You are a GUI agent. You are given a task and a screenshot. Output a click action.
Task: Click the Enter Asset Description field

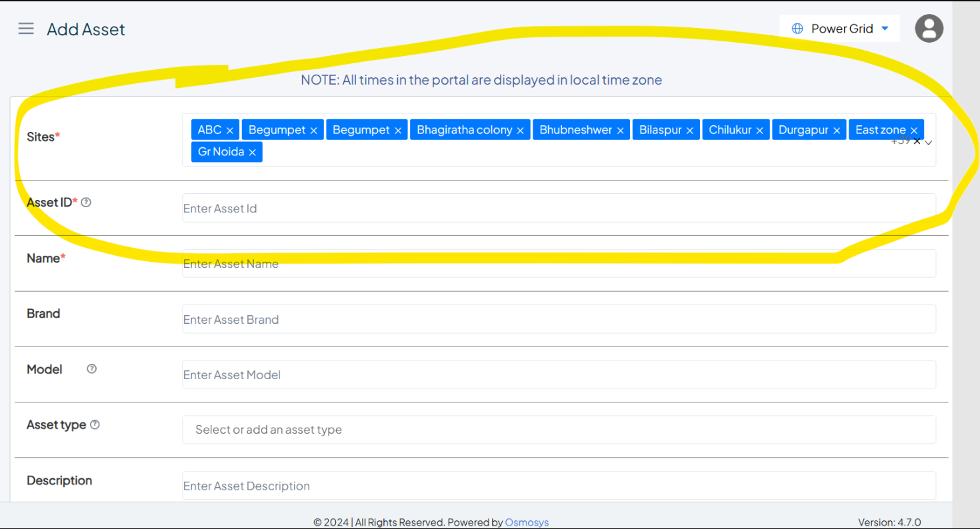559,486
